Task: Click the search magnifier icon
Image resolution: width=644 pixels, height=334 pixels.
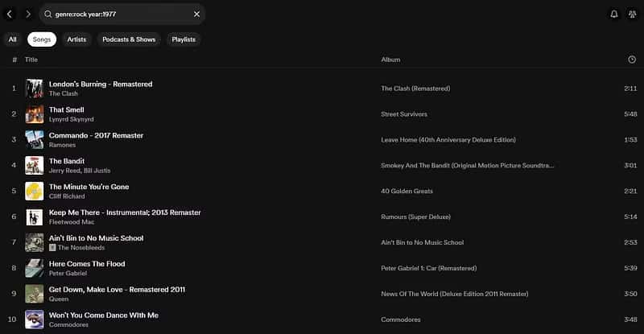Action: 48,14
